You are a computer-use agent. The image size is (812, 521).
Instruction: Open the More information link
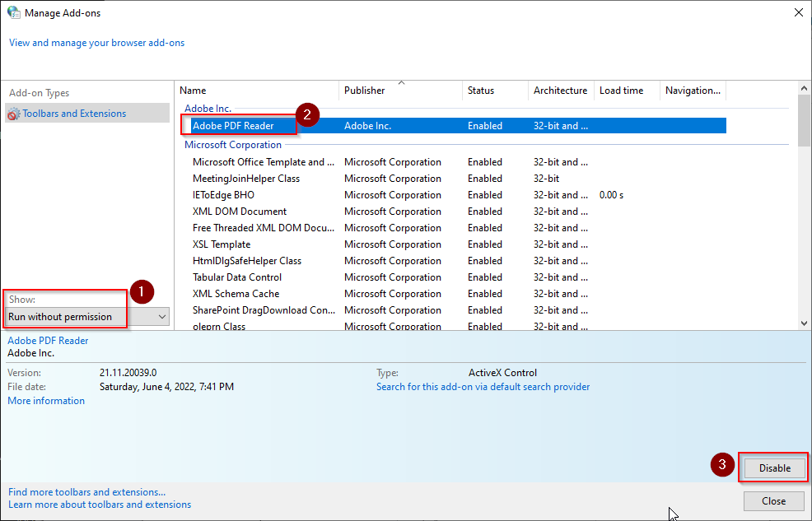(46, 401)
